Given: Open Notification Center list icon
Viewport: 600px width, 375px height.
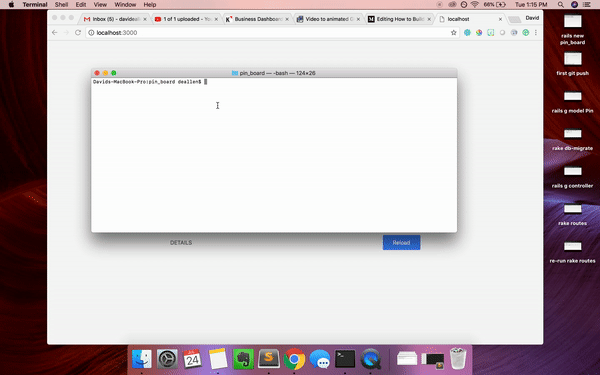Looking at the screenshot, I should click(587, 5).
